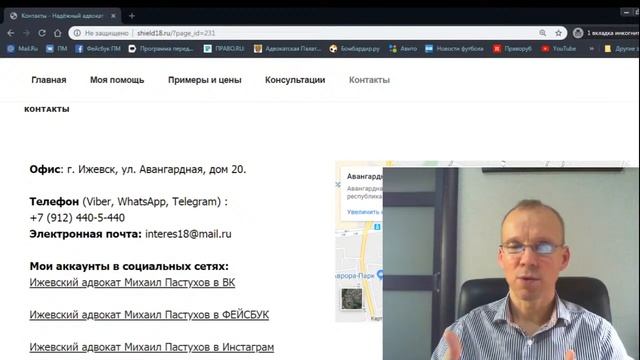
Task: Reload the page with refresh icon
Action: click(x=42, y=33)
